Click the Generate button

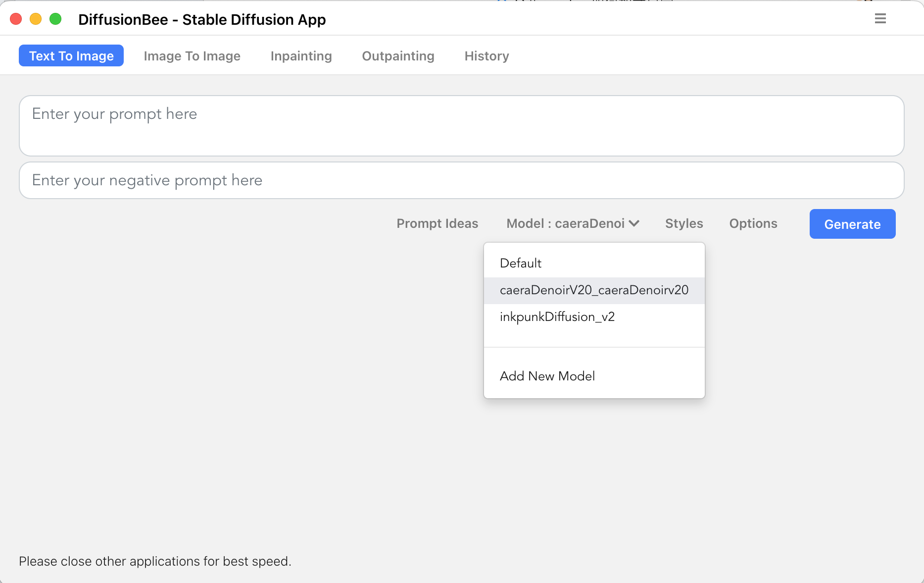pyautogui.click(x=852, y=224)
